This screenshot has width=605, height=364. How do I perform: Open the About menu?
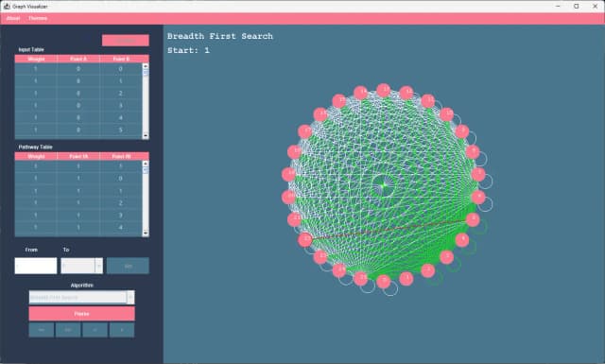pyautogui.click(x=13, y=18)
